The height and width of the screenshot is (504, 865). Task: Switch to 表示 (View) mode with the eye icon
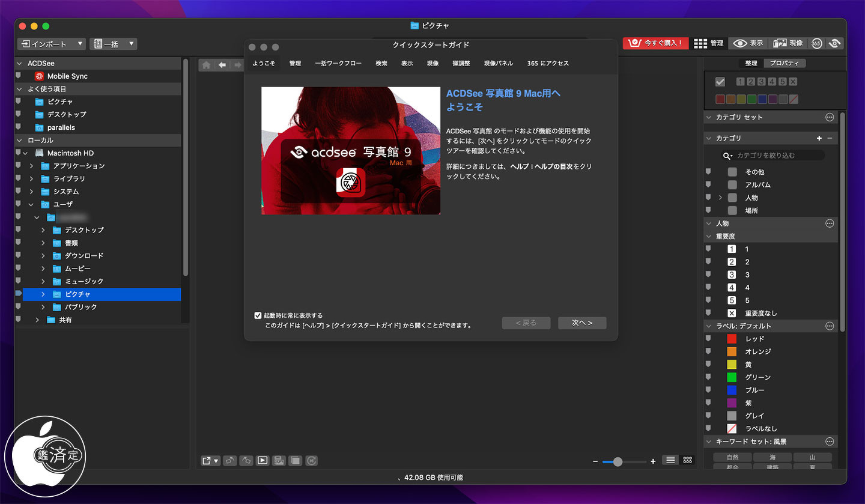(748, 43)
